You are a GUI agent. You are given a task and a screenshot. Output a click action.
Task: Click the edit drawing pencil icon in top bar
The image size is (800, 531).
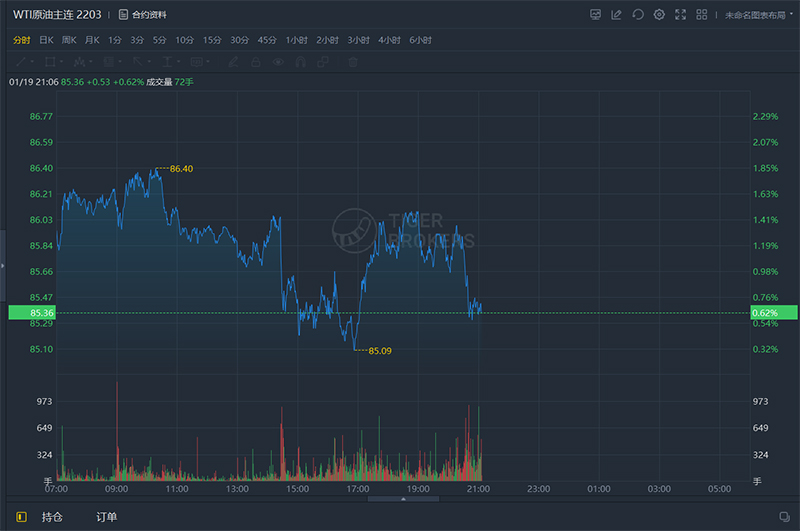pos(616,15)
